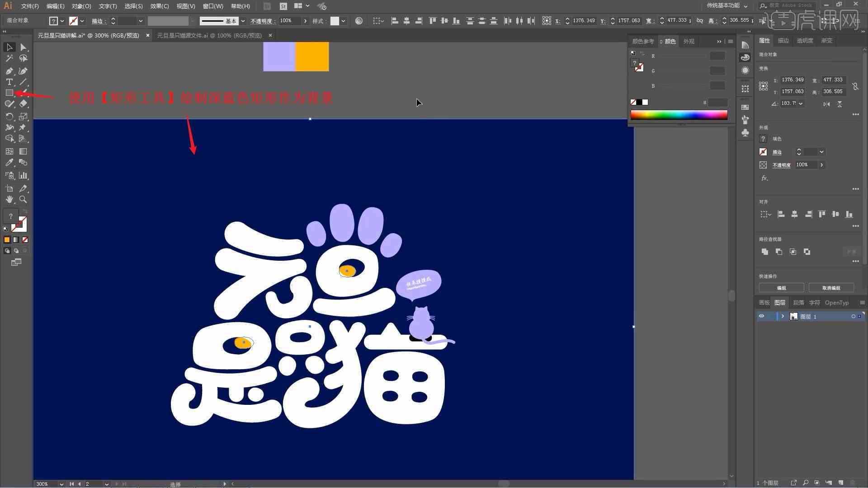Viewport: 868px width, 488px height.
Task: Switch to 元旦是只猫源文件 tab
Action: pyautogui.click(x=210, y=35)
